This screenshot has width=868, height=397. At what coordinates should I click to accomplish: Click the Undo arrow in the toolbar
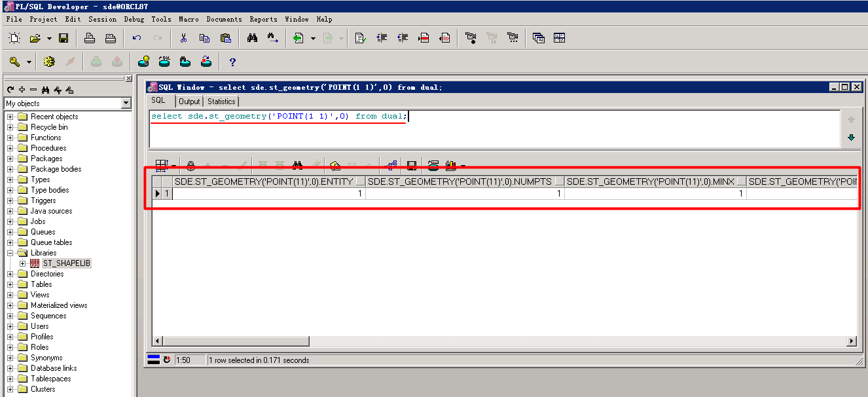[x=137, y=37]
